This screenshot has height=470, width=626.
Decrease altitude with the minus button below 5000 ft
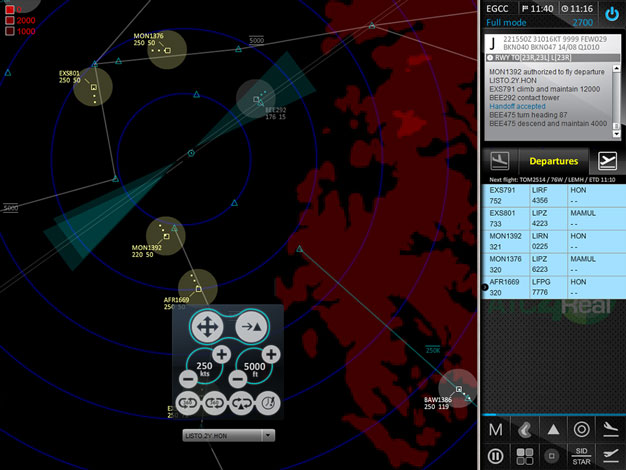point(237,380)
